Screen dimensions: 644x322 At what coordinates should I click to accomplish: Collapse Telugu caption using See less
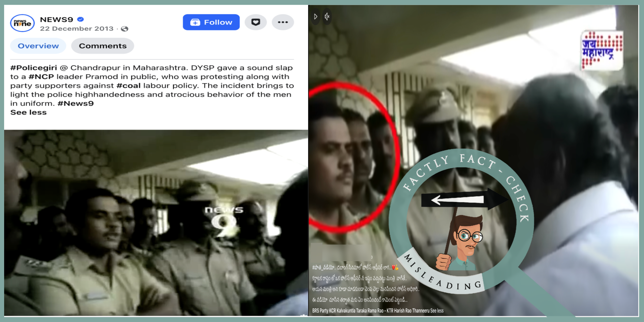point(437,311)
